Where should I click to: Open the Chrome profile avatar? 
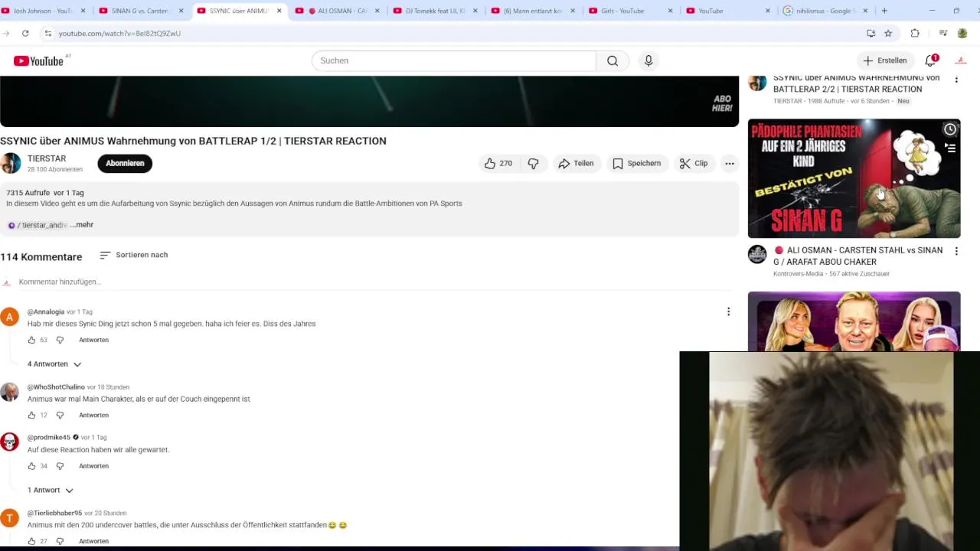coord(962,33)
